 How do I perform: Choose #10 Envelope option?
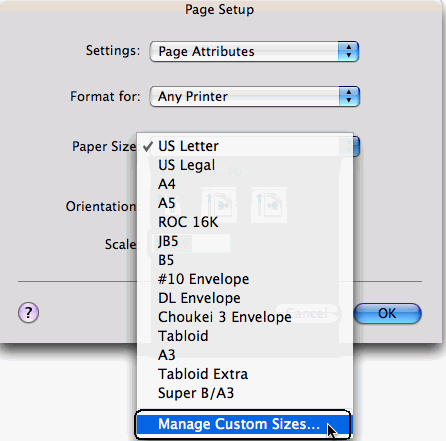coord(245,279)
